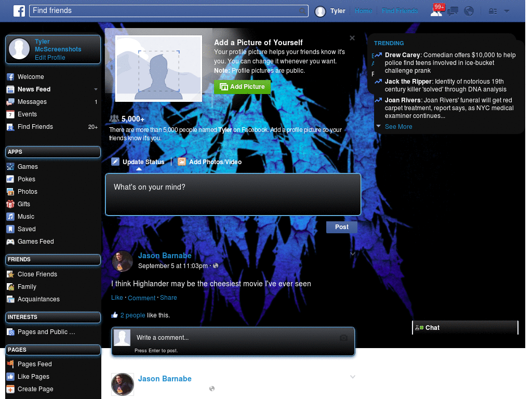Open privacy shortcuts lock icon
The image size is (532, 399).
[493, 11]
